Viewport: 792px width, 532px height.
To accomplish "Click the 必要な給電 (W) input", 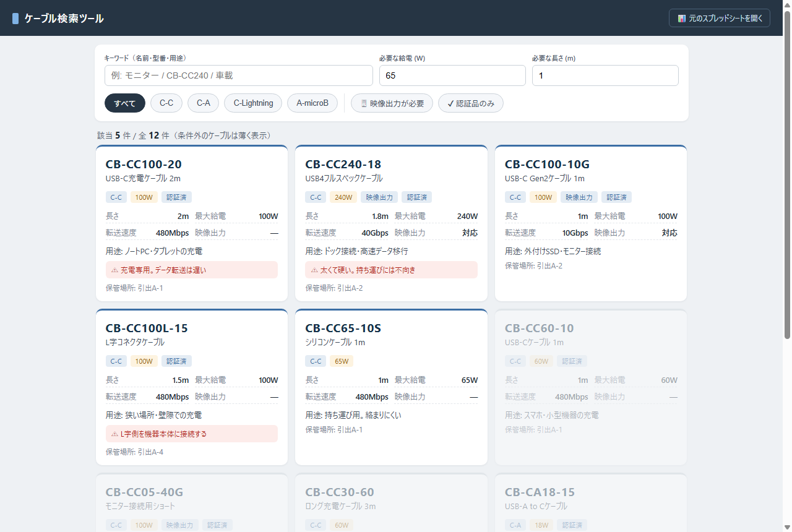I will point(452,75).
